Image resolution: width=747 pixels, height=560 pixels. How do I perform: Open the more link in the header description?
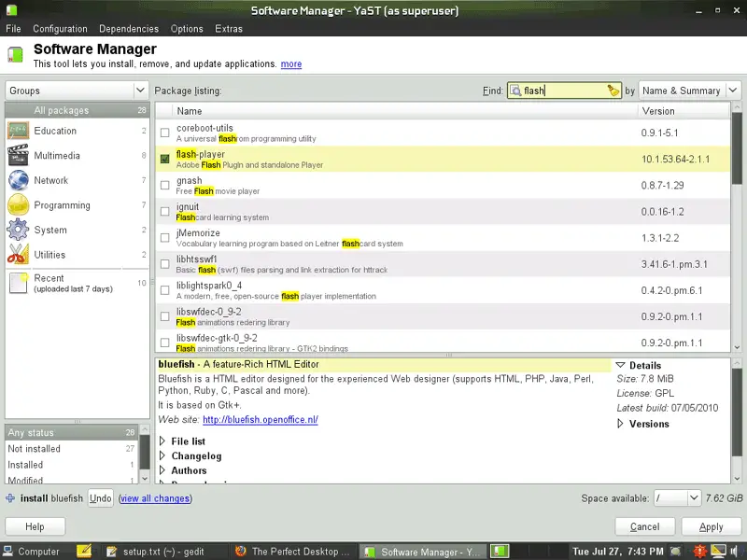(x=291, y=63)
